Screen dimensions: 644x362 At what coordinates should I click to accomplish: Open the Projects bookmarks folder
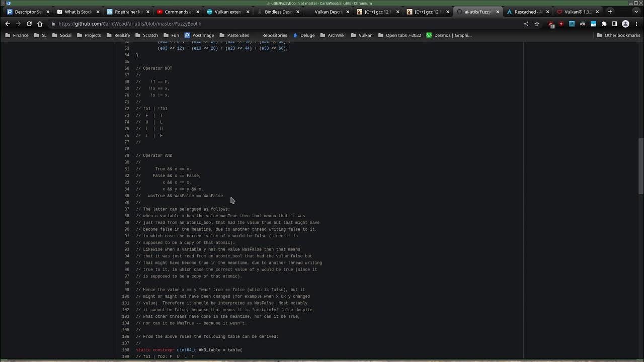point(89,35)
